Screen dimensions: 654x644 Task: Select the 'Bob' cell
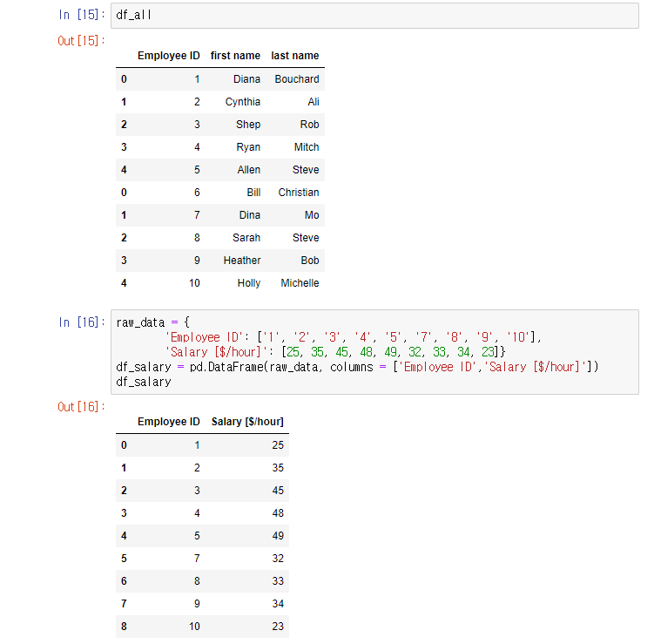[x=310, y=261]
